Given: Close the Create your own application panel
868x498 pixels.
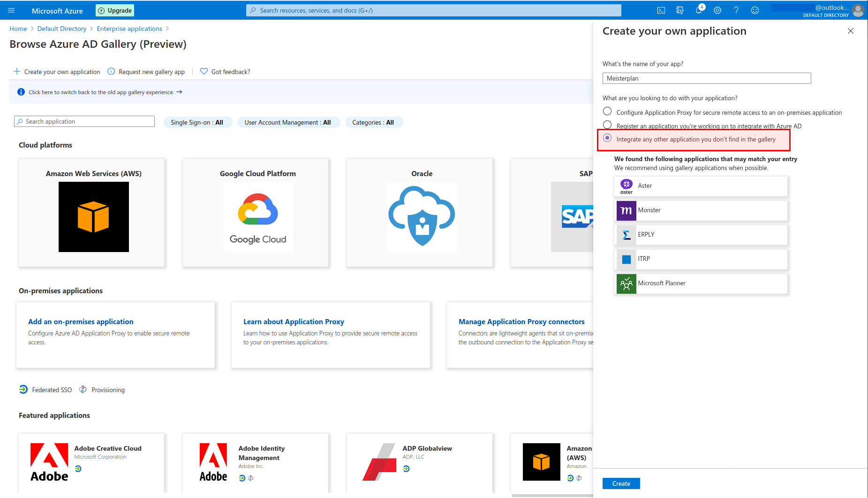Looking at the screenshot, I should point(851,31).
